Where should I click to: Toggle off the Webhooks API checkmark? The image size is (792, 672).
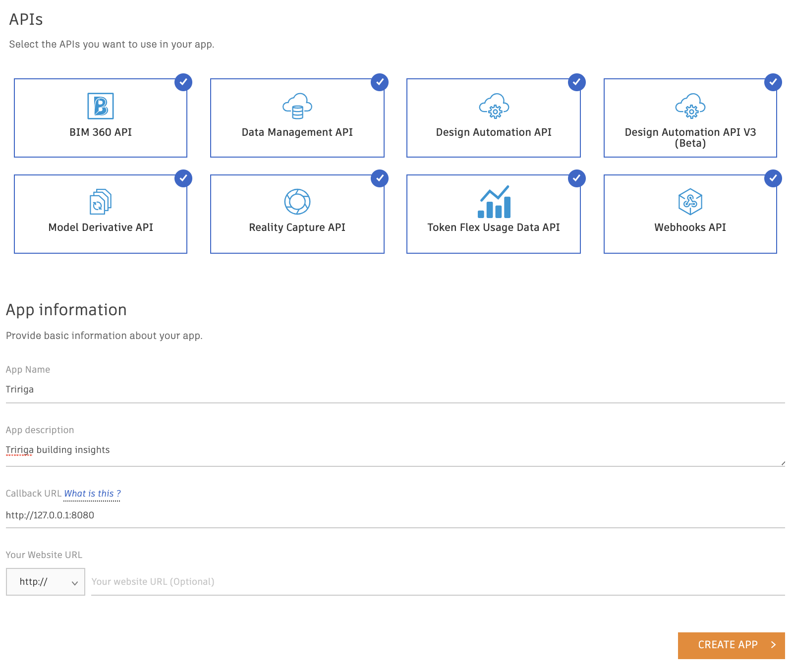773,178
